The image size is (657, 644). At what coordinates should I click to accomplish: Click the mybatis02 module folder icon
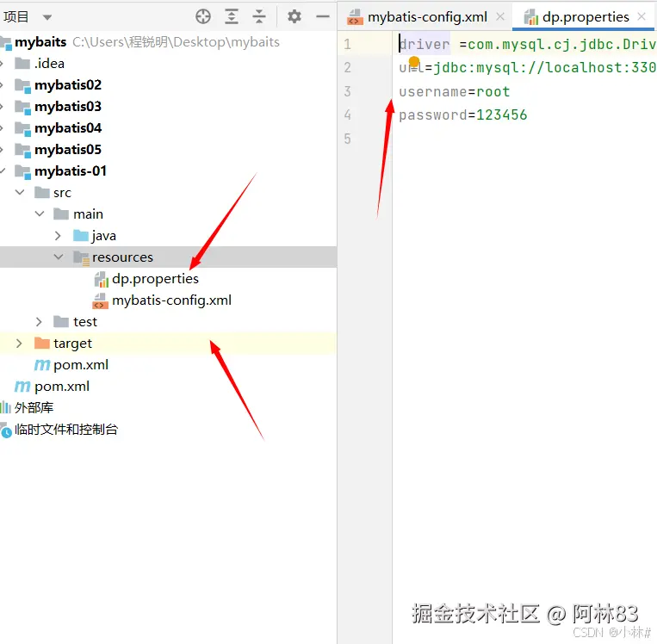point(22,85)
